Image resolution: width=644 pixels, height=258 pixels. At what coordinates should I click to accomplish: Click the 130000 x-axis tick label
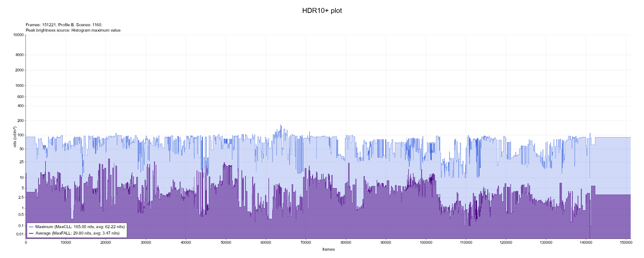pyautogui.click(x=546, y=243)
